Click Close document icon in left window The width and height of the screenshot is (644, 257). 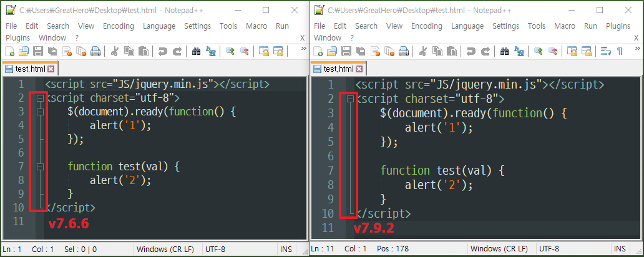[67, 51]
